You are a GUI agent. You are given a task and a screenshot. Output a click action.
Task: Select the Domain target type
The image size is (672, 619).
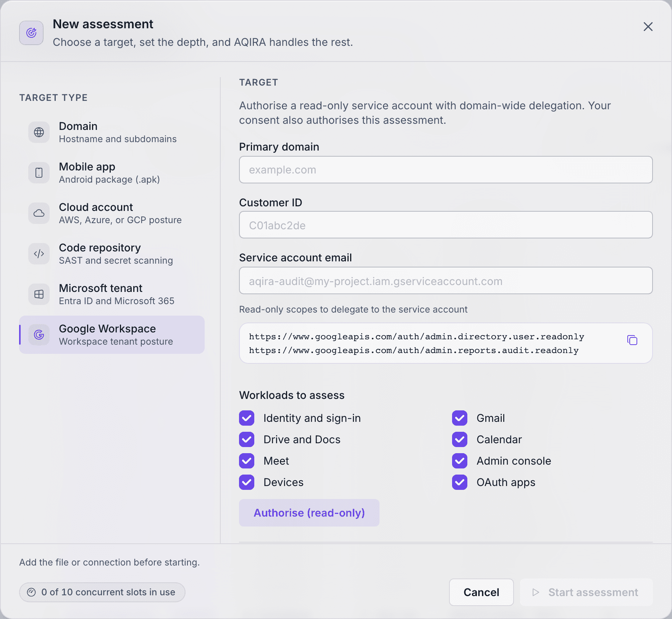(x=112, y=132)
